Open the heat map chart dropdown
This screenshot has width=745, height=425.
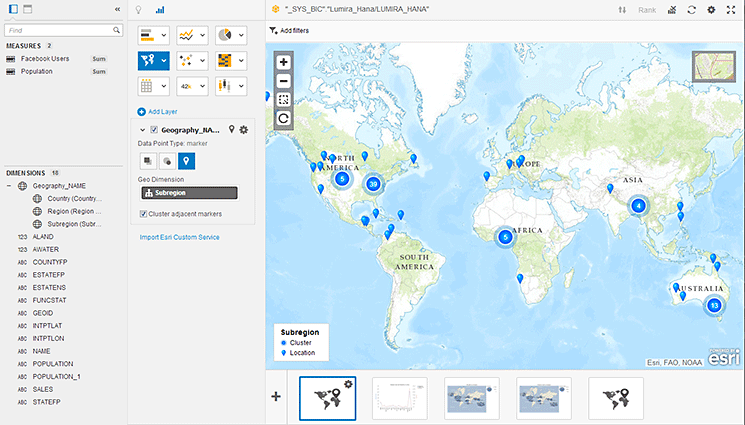point(241,60)
